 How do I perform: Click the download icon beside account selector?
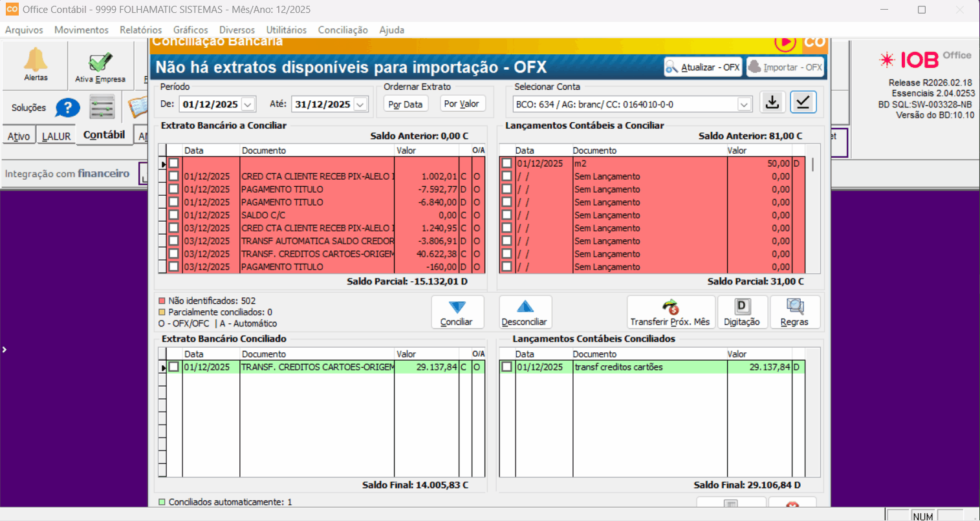772,103
